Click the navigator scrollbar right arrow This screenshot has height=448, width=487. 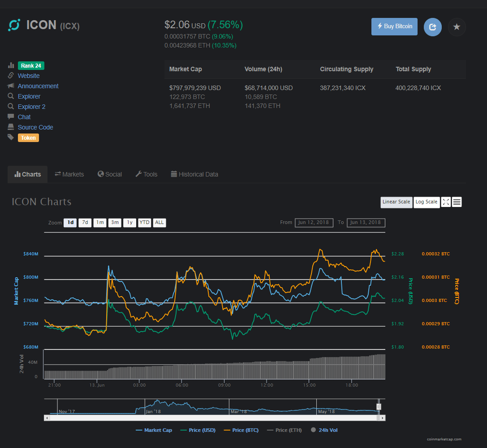(x=382, y=418)
